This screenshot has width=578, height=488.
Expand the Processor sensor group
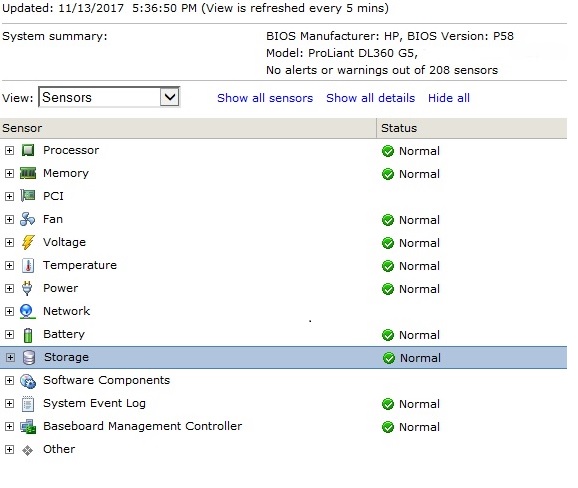pyautogui.click(x=10, y=150)
